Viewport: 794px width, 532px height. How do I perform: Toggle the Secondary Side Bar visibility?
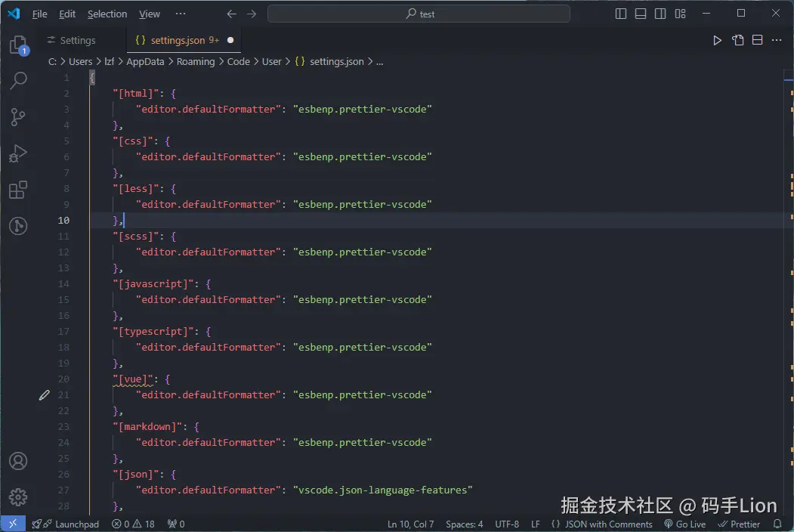660,13
